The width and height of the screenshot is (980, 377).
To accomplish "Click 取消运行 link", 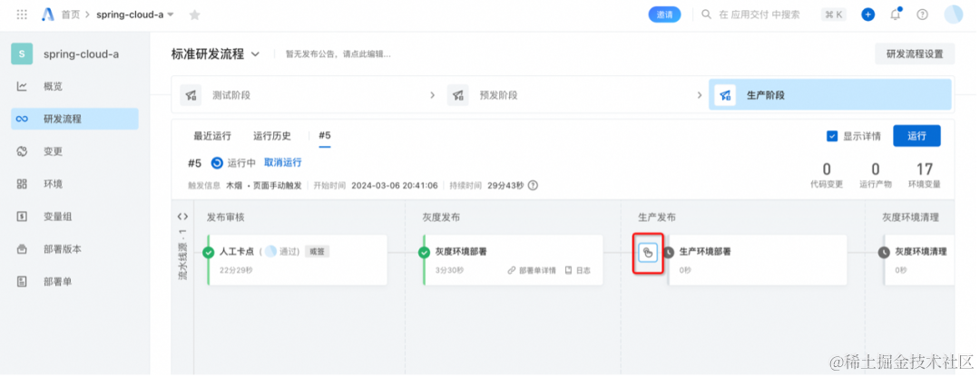I will tap(282, 162).
